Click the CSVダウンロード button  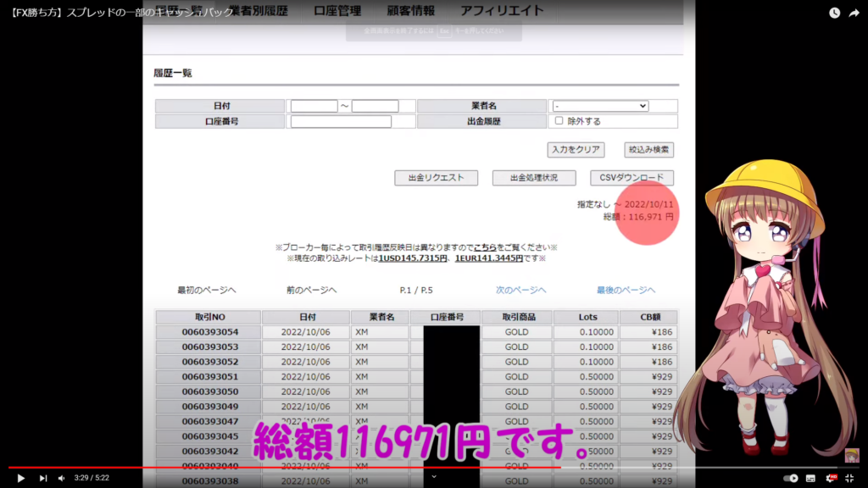point(632,178)
